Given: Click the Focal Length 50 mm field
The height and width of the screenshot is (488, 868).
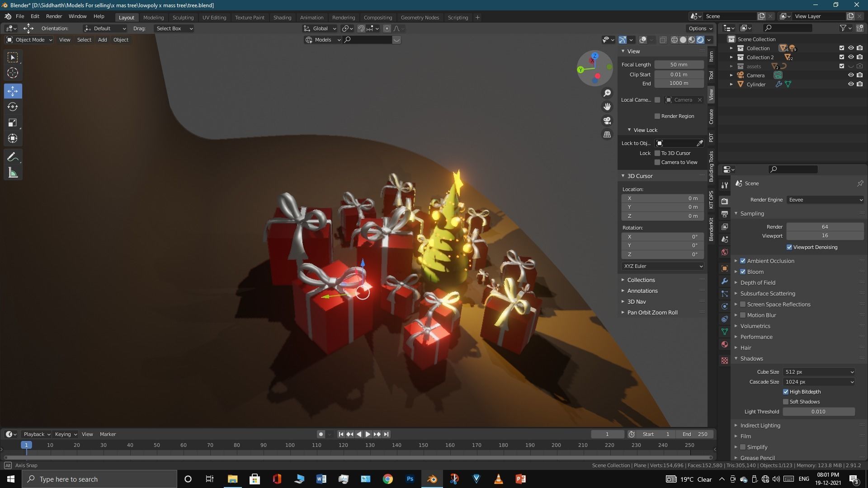Looking at the screenshot, I should tap(679, 65).
